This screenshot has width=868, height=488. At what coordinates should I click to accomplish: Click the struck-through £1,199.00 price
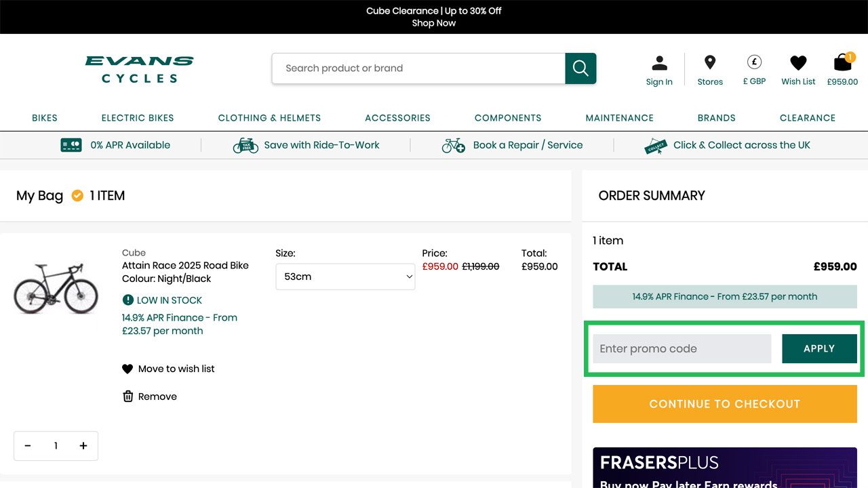tap(481, 266)
